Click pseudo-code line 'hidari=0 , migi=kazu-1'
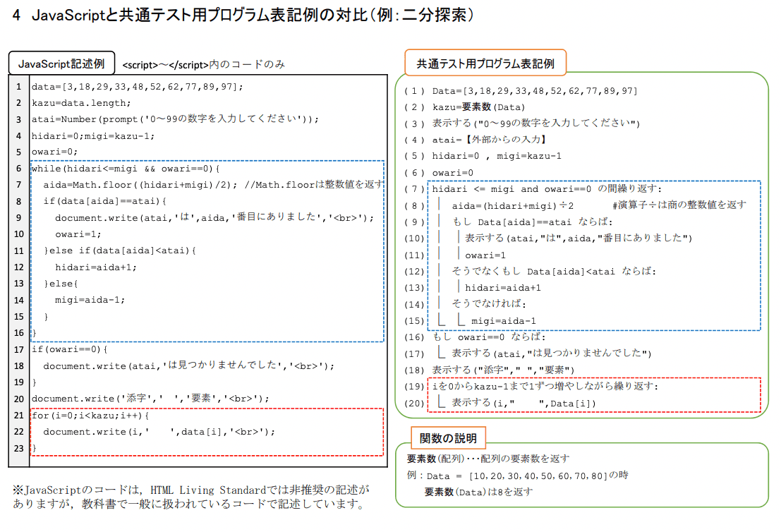Viewport: 781px width, 532px height. click(497, 156)
